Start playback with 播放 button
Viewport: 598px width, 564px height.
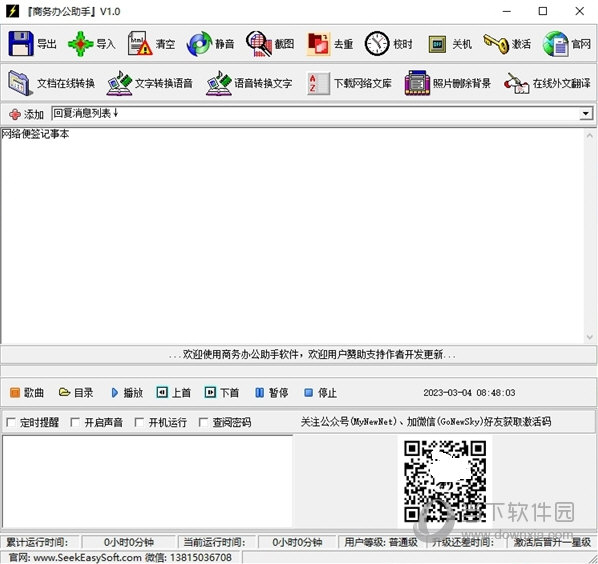[x=127, y=393]
